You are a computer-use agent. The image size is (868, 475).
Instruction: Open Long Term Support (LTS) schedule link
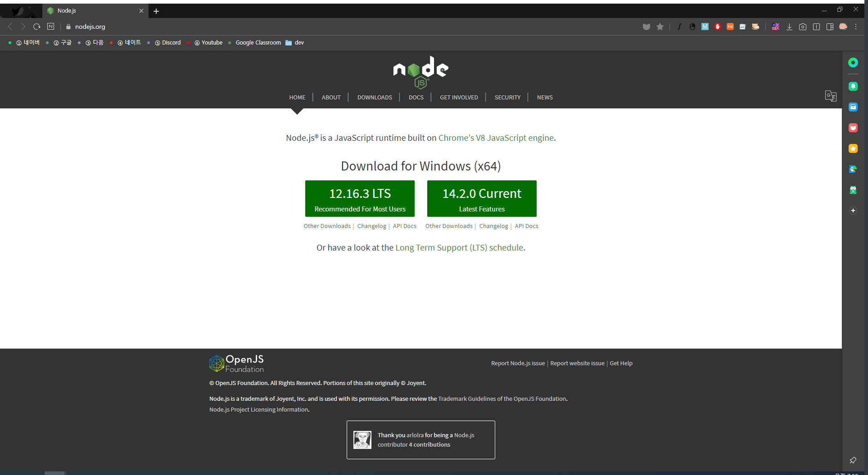tap(459, 248)
